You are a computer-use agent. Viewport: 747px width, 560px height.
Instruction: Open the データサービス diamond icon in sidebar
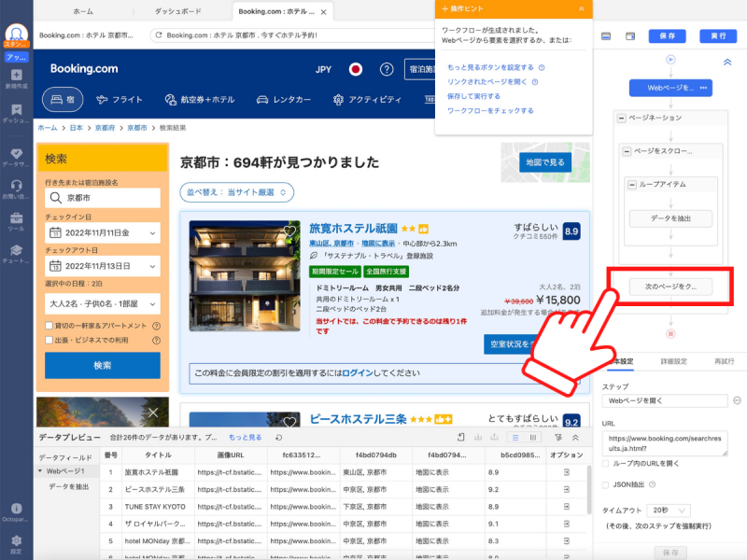(x=16, y=153)
